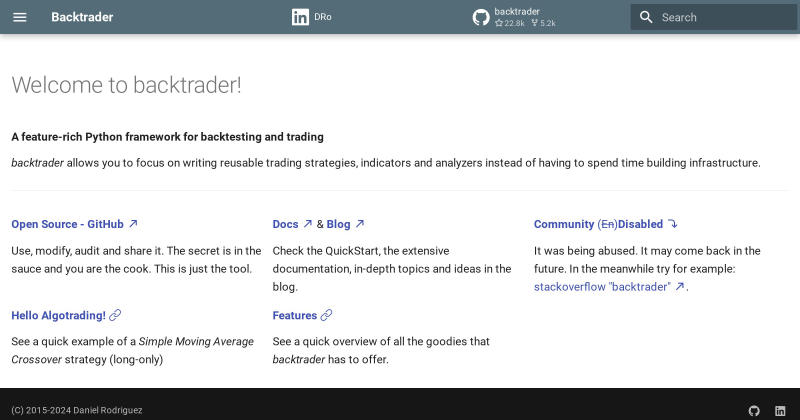The height and width of the screenshot is (420, 800).
Task: Click the LinkedIn icon in header
Action: pyautogui.click(x=300, y=17)
